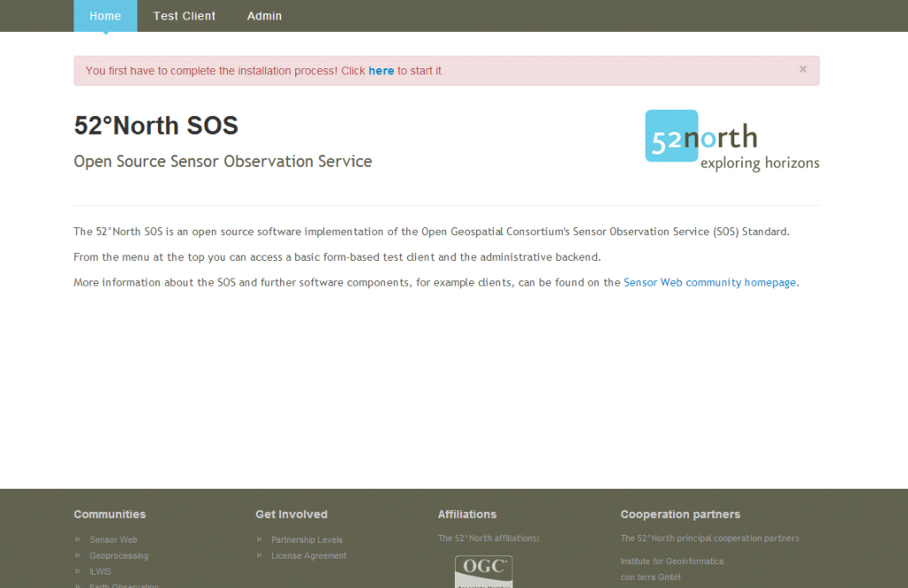
Task: Click the bullet arrow beside License Agreement
Action: 260,555
